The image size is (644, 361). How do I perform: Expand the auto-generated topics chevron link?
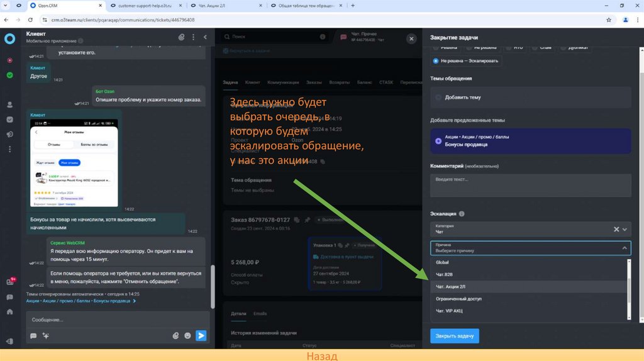[135, 301]
